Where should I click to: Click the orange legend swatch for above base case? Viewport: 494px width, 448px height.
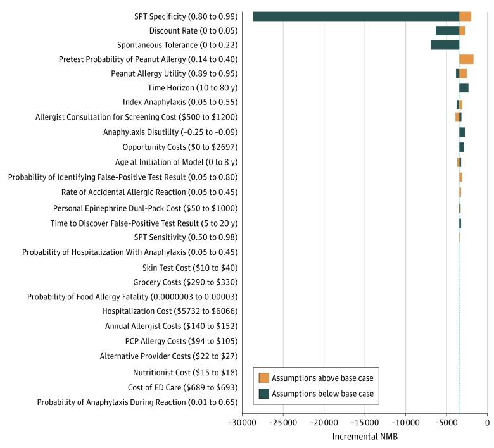(264, 378)
